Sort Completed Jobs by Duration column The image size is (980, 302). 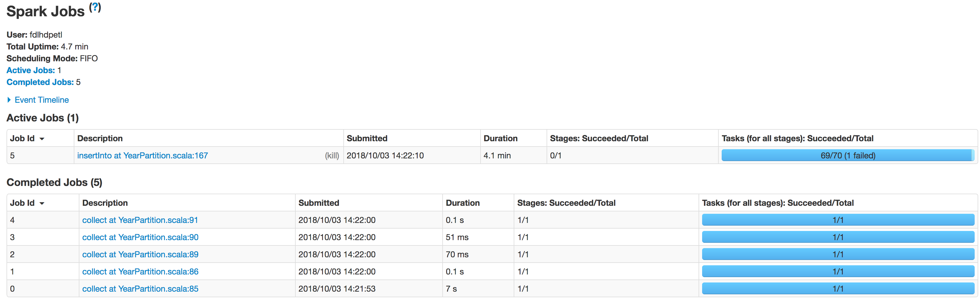pyautogui.click(x=463, y=203)
